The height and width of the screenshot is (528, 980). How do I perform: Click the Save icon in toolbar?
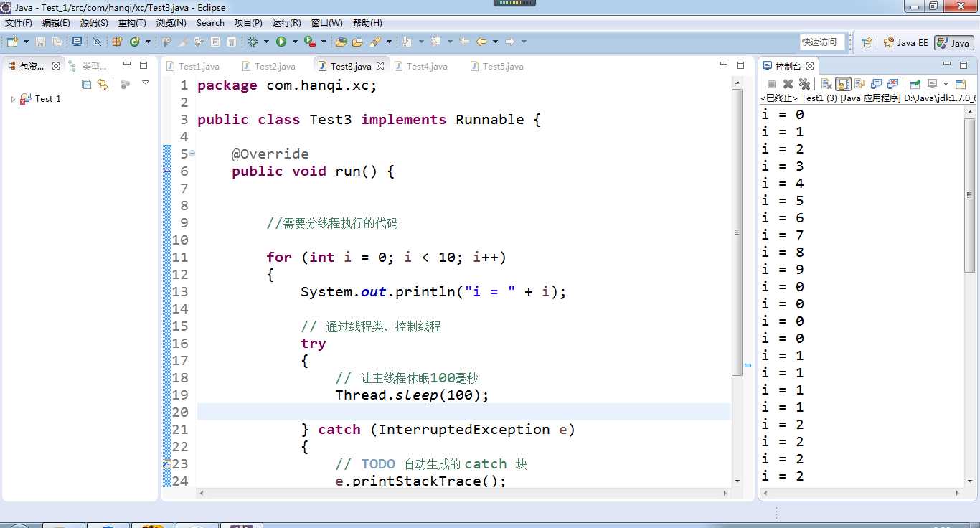[40, 42]
